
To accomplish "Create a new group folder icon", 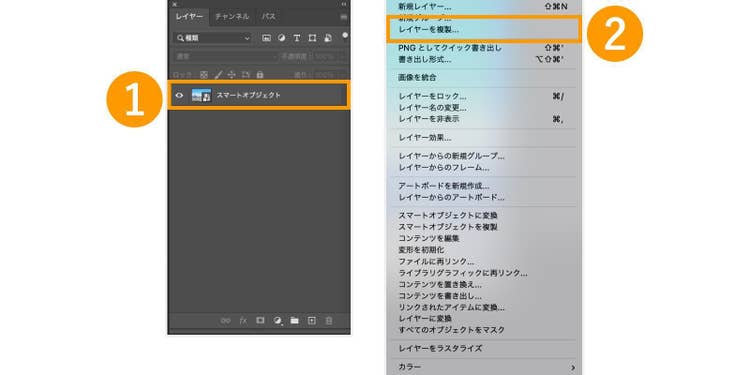I will 295,320.
